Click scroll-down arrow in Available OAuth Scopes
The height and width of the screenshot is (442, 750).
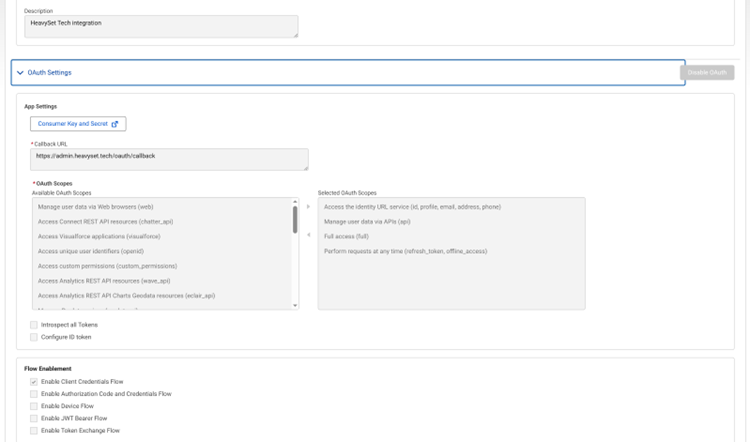[x=295, y=305]
